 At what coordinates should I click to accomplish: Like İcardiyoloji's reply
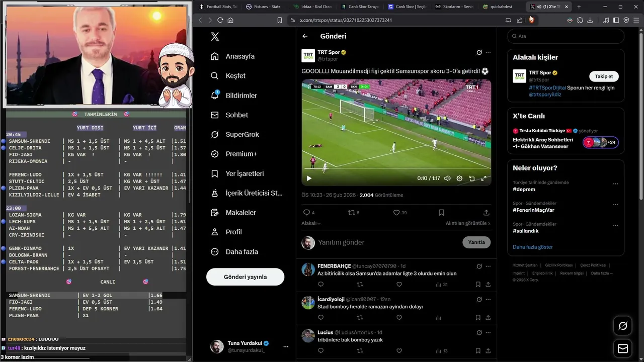pyautogui.click(x=399, y=318)
